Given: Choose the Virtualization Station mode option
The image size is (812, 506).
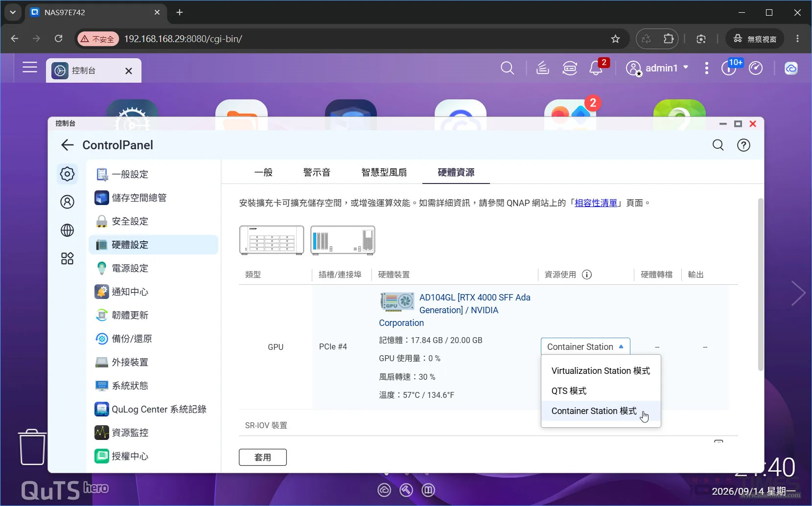Looking at the screenshot, I should 601,370.
